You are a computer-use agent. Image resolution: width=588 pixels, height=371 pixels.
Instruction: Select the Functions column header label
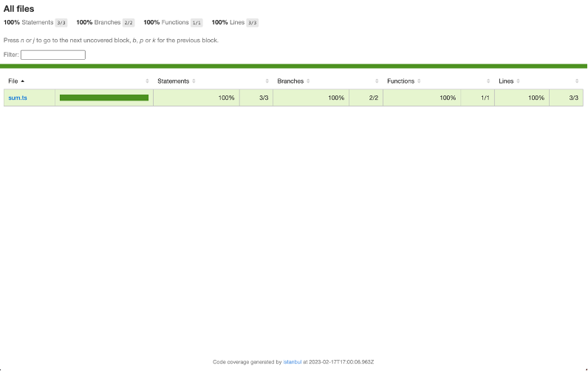tap(400, 81)
